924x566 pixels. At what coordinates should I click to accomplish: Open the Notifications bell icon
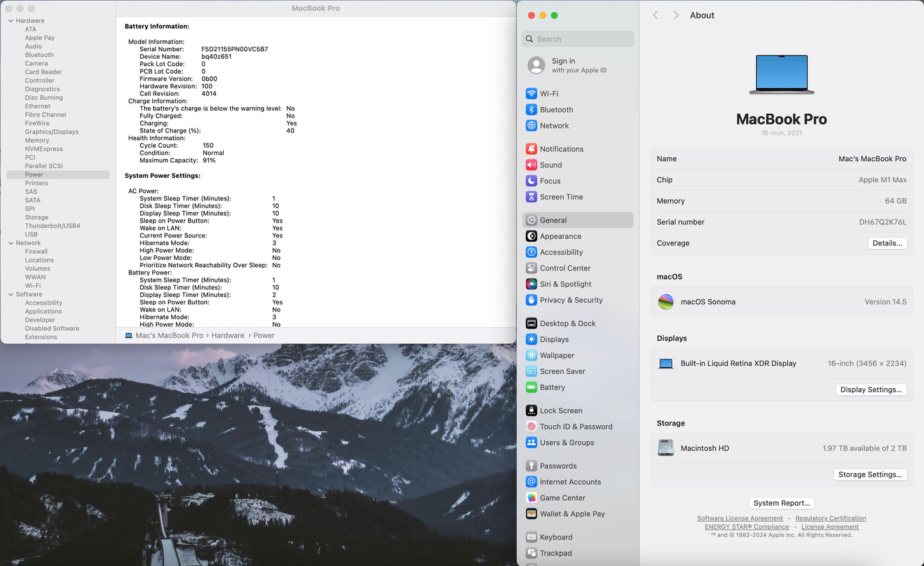click(x=531, y=148)
